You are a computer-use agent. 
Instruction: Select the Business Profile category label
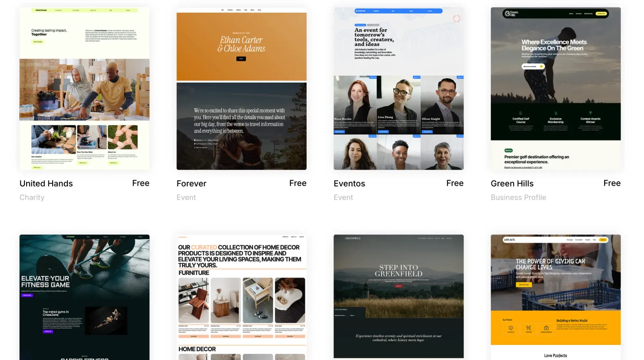[x=518, y=197]
